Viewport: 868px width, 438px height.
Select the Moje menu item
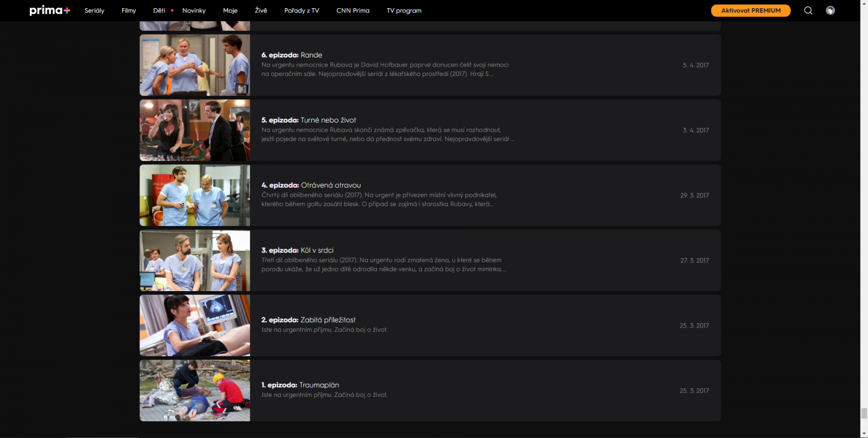[230, 10]
